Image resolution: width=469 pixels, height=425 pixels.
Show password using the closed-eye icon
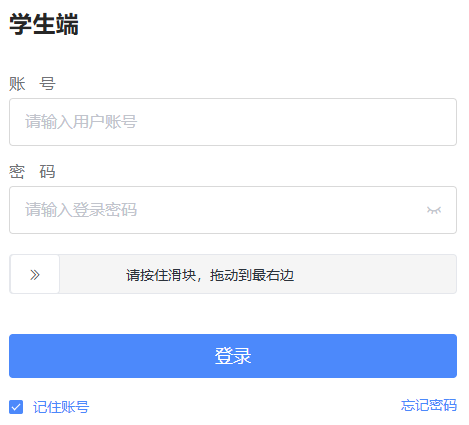click(x=434, y=210)
